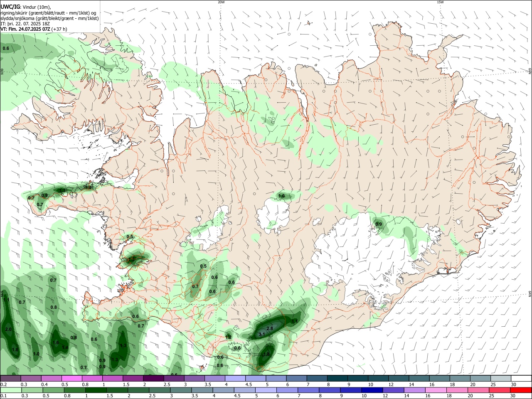Click the 'UWC/IG: Vindur (10m)' title line

click(26, 7)
